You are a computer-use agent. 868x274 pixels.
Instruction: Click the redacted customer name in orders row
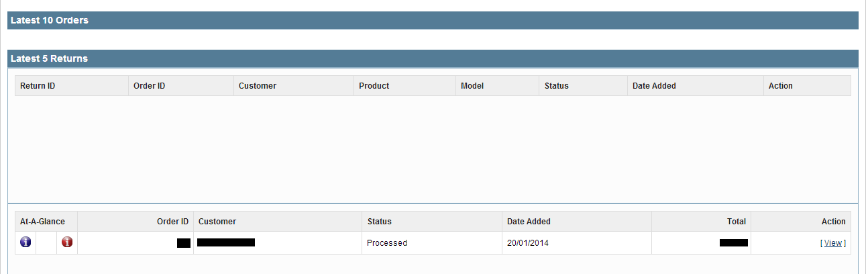point(226,242)
